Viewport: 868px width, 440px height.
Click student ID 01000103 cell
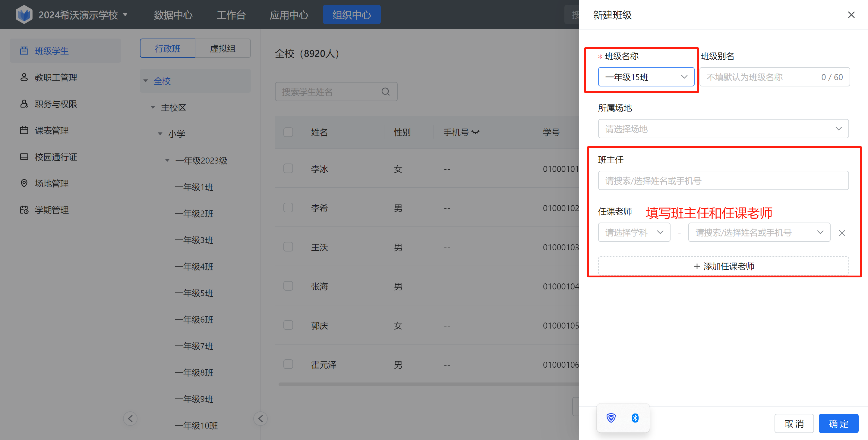561,248
